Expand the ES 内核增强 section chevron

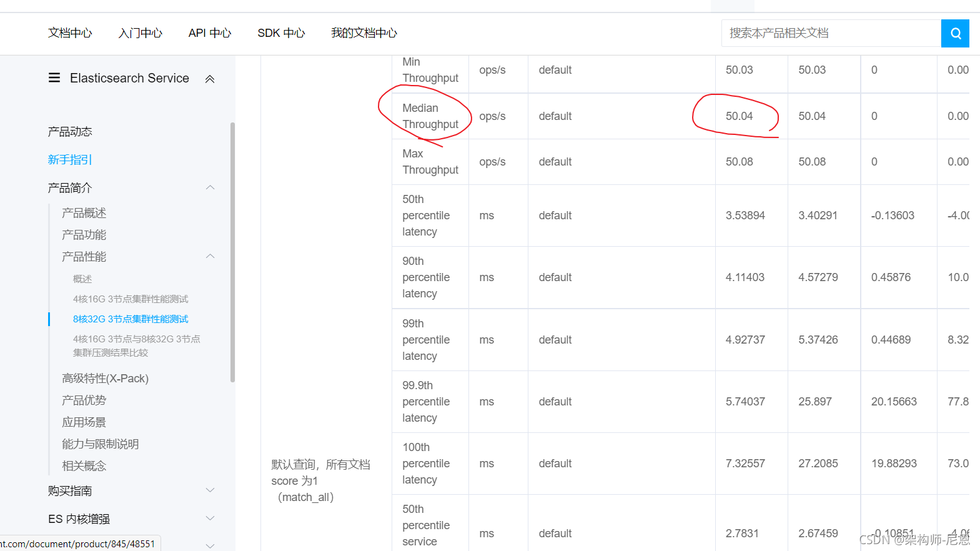[210, 519]
